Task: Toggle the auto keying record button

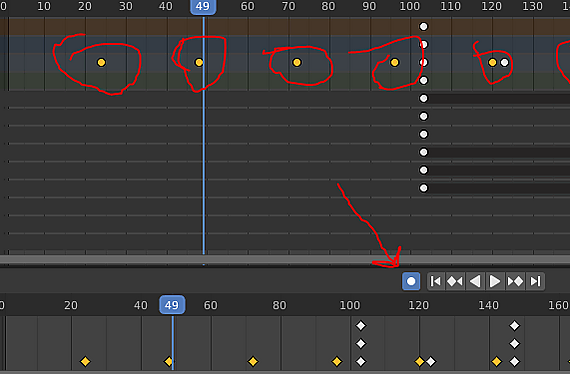Action: tap(411, 281)
